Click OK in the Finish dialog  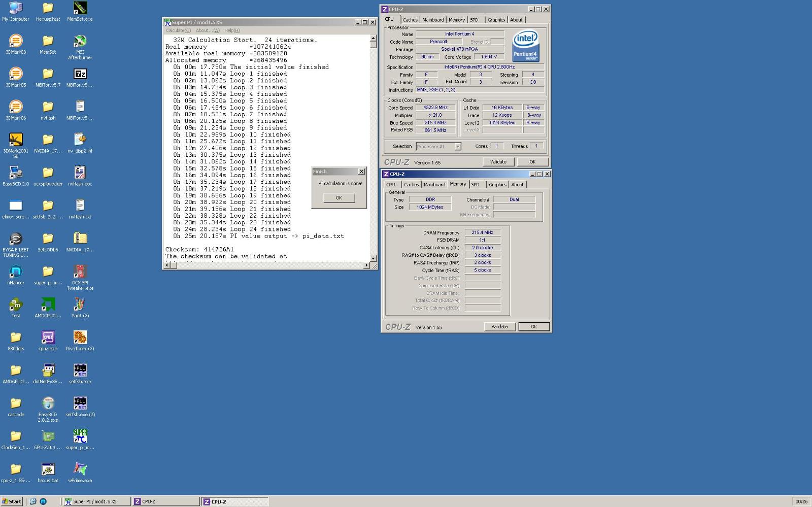coord(339,198)
